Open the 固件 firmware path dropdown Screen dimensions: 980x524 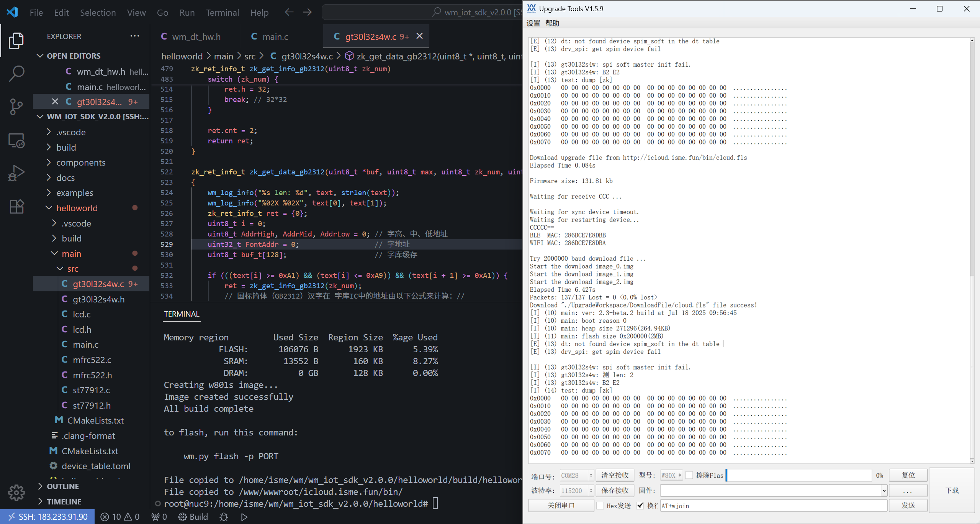click(884, 491)
